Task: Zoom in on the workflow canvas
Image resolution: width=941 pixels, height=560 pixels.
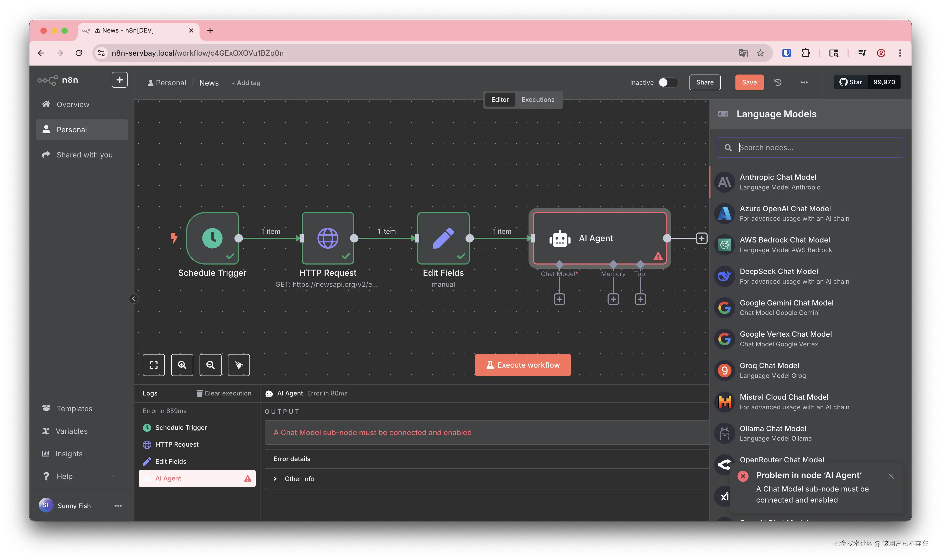Action: [x=182, y=365]
